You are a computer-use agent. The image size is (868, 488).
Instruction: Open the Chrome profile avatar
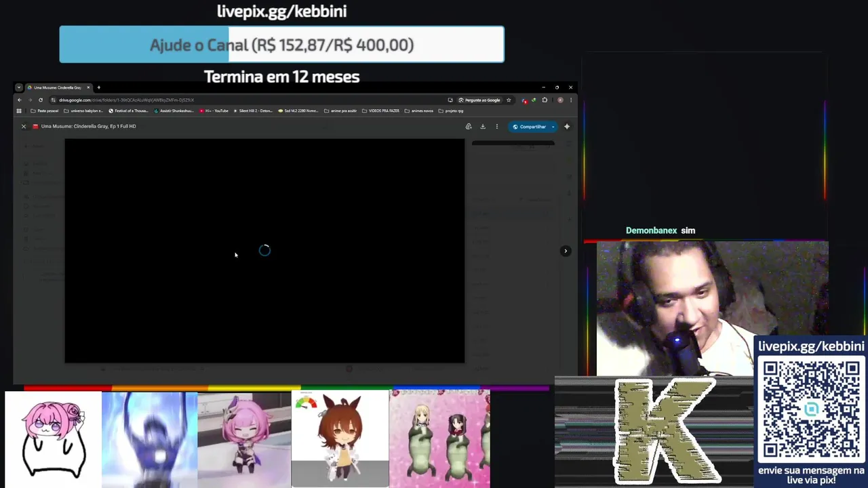pos(560,100)
